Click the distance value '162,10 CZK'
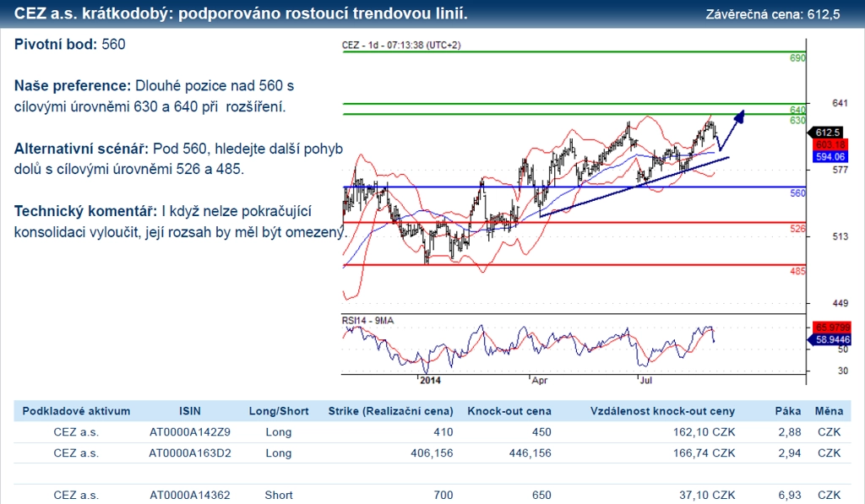 click(x=704, y=431)
